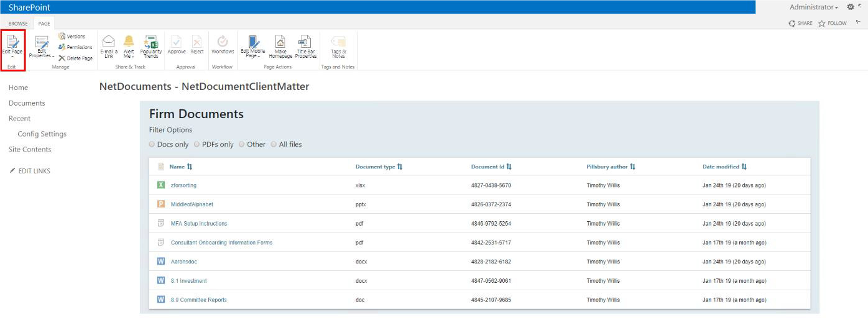The width and height of the screenshot is (868, 330).
Task: Open the 8.1 Investment document
Action: tap(188, 281)
